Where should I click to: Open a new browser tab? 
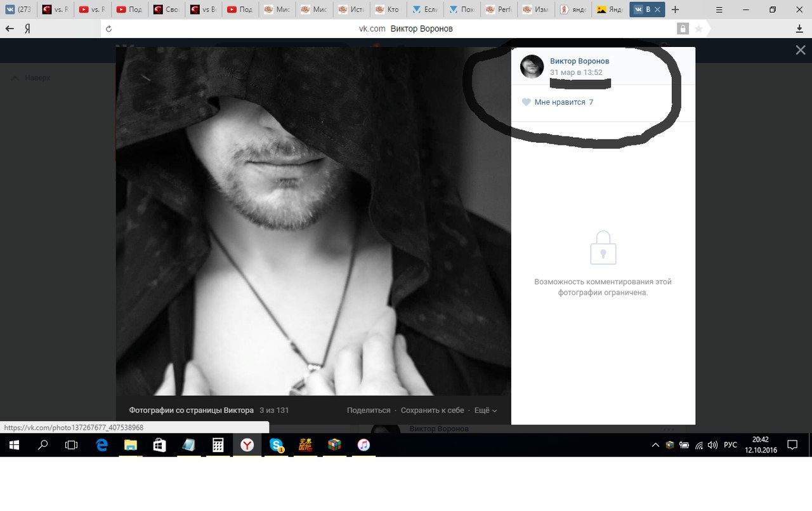(x=675, y=10)
